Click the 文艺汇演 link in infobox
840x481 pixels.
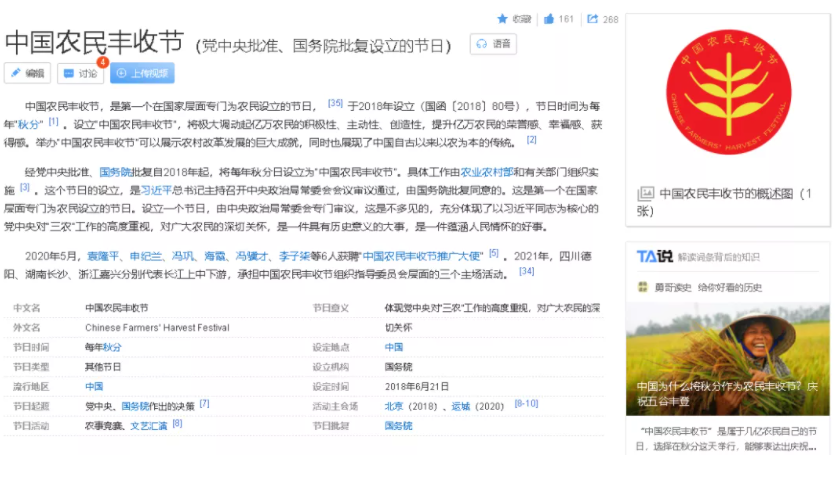149,426
